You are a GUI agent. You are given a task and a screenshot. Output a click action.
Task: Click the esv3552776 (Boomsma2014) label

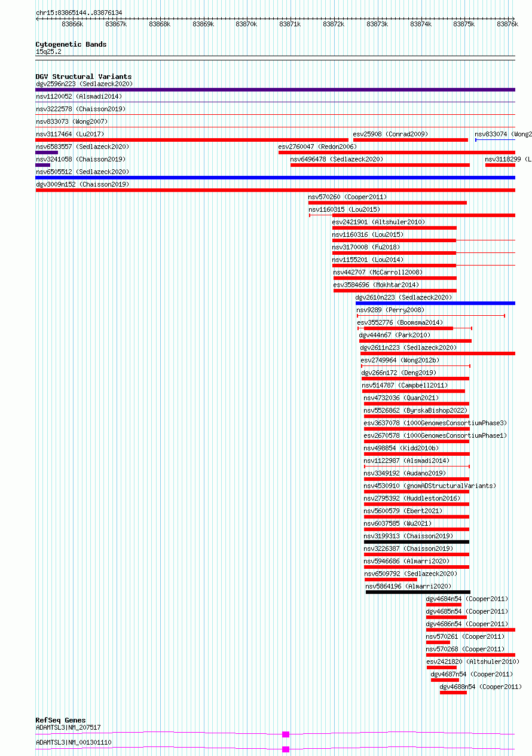coord(400,323)
